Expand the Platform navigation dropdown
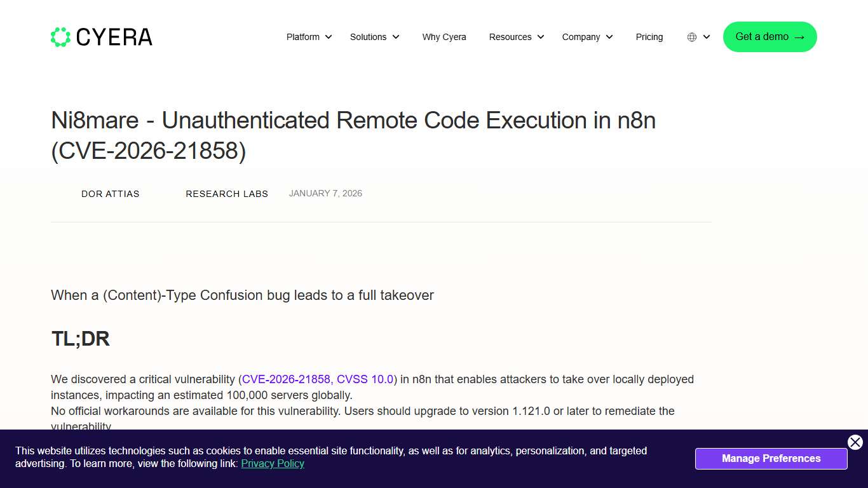This screenshot has width=868, height=488. pyautogui.click(x=308, y=37)
